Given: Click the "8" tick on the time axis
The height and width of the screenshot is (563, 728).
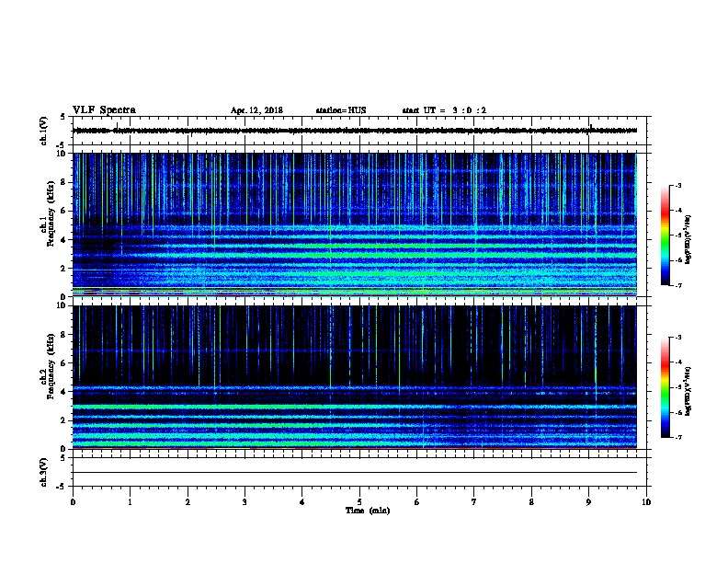Looking at the screenshot, I should point(531,502).
